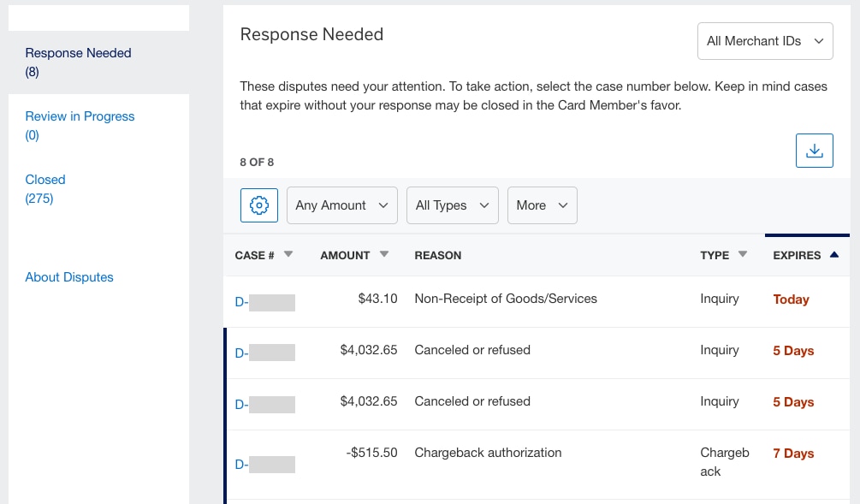Open the Any Amount filter dropdown
The image size is (860, 504).
click(341, 205)
